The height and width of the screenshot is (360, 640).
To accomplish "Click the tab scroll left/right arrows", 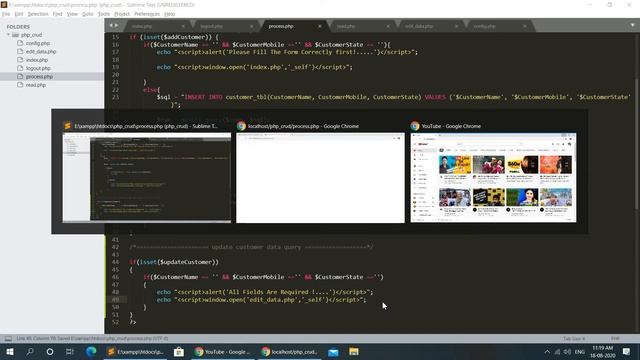I will (x=113, y=25).
